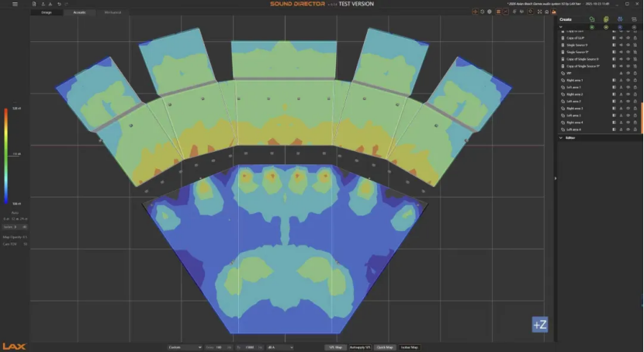Lock the Left area 4 item
644x352 pixels.
[635, 129]
